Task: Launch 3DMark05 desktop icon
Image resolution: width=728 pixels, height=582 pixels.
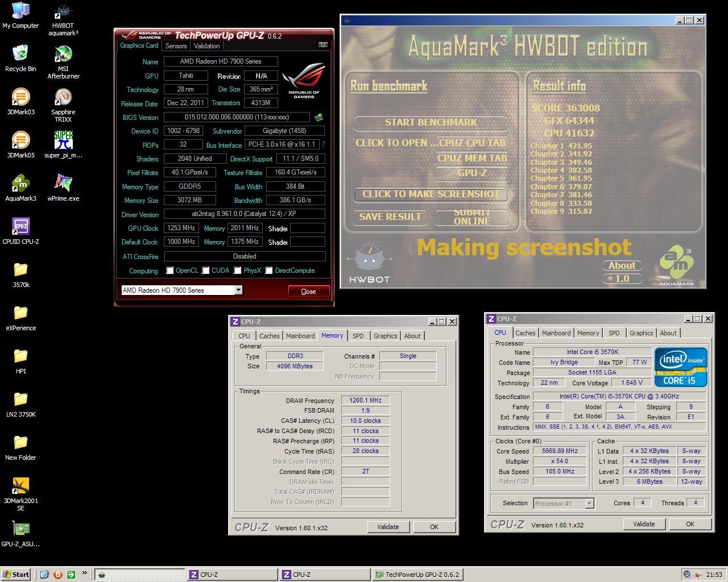Action: pyautogui.click(x=20, y=145)
